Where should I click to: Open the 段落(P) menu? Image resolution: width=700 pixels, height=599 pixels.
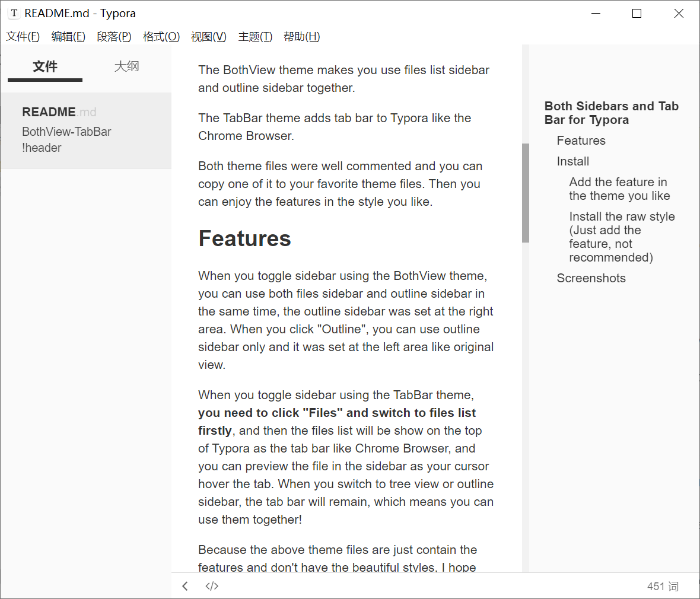114,37
